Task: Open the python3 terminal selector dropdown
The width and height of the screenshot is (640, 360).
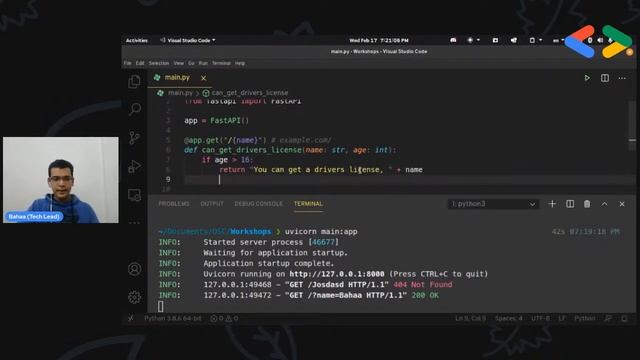Action: pyautogui.click(x=493, y=204)
